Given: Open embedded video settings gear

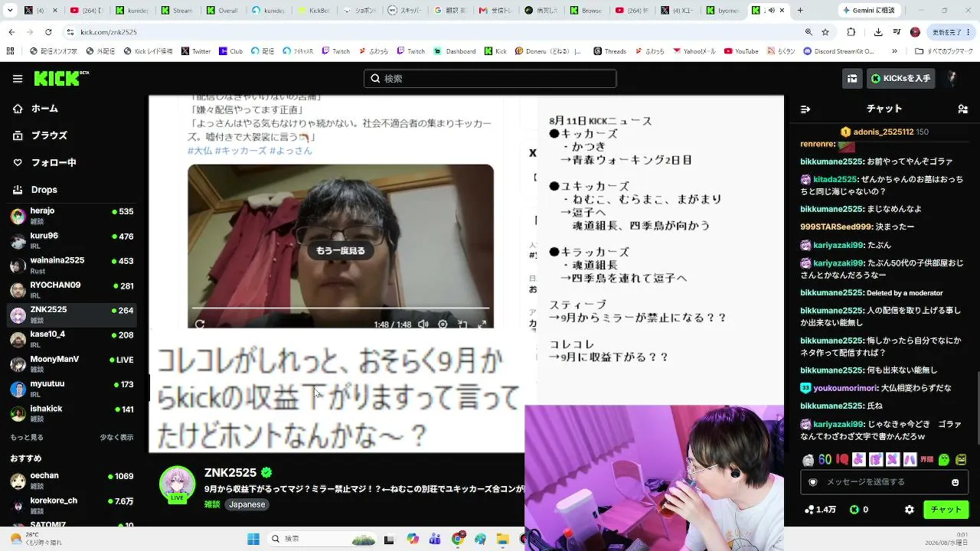Looking at the screenshot, I should point(443,324).
